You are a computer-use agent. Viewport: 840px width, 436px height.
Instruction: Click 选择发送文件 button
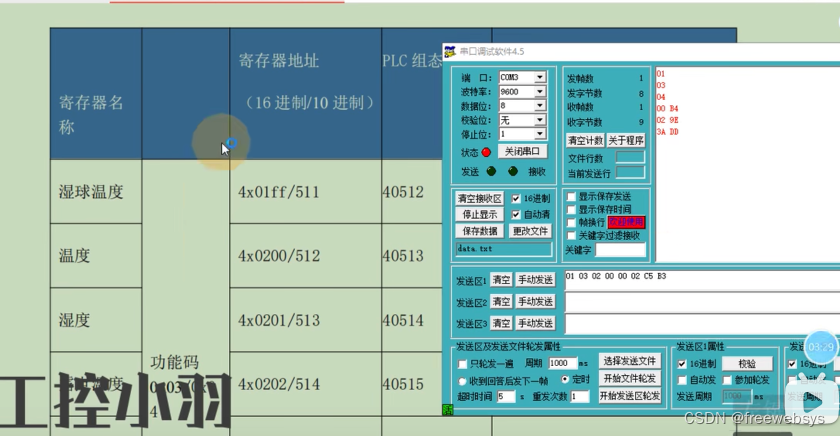629,361
